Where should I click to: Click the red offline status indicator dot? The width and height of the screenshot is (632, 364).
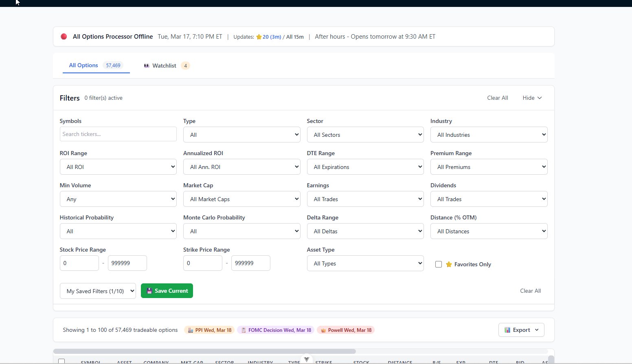64,37
